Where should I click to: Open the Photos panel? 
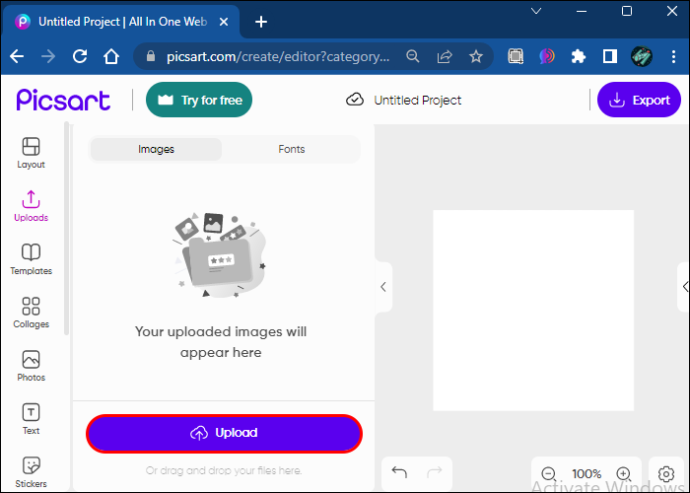tap(31, 366)
